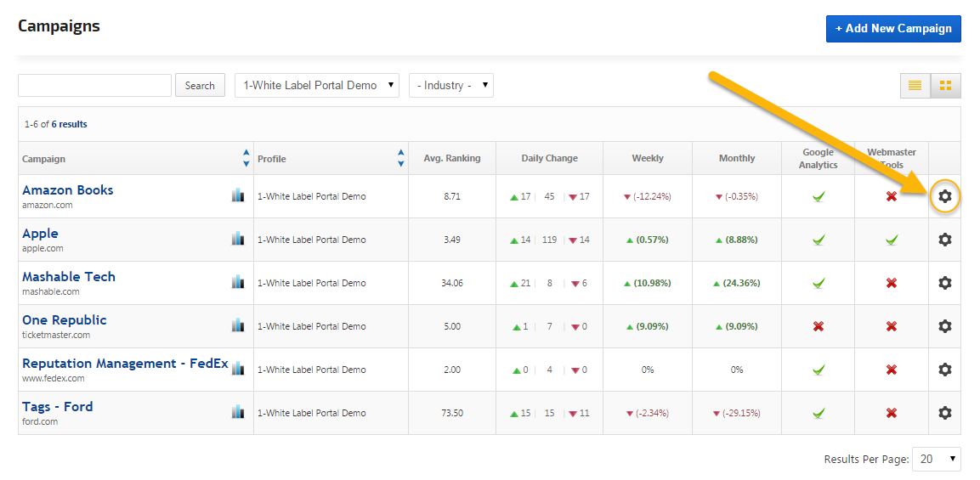The width and height of the screenshot is (980, 480).
Task: Click Add New Campaign button
Action: click(893, 28)
